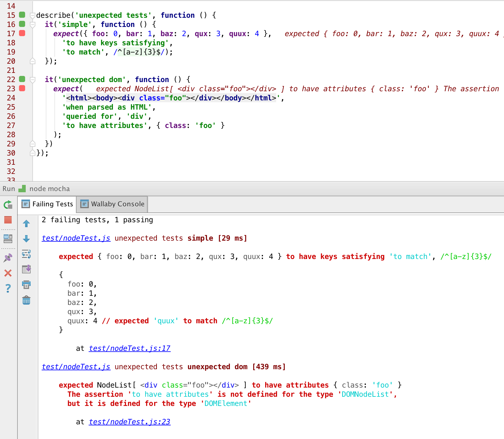Image resolution: width=504 pixels, height=439 pixels.
Task: Collapse the 'simple' test at line 16
Action: click(32, 24)
